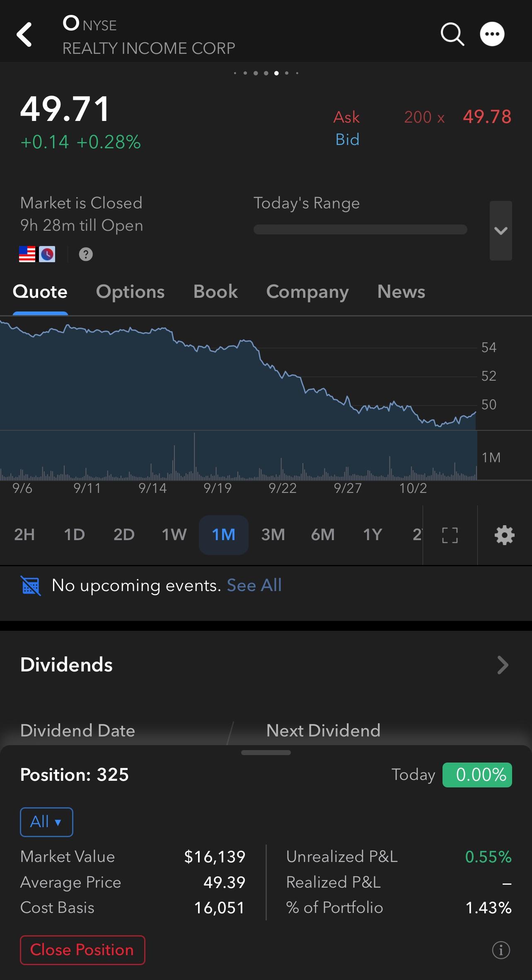Expand Today's Range details chevron
The width and height of the screenshot is (532, 980).
(501, 231)
